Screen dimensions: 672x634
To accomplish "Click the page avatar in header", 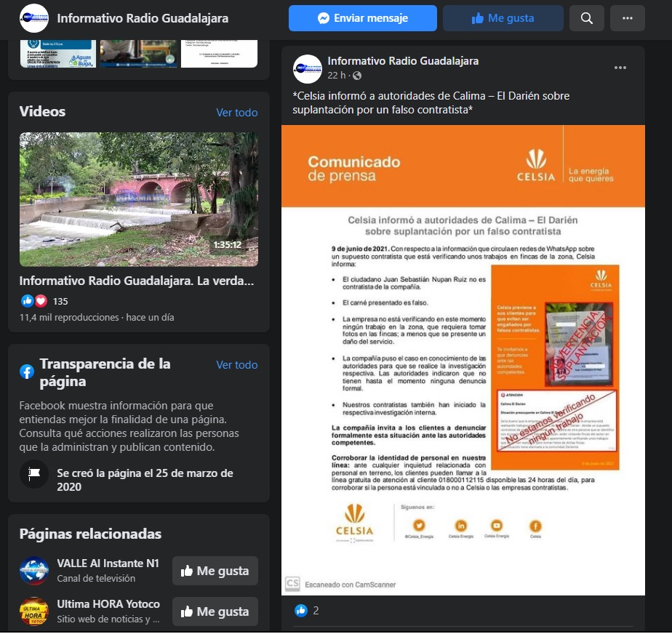I will pos(34,18).
